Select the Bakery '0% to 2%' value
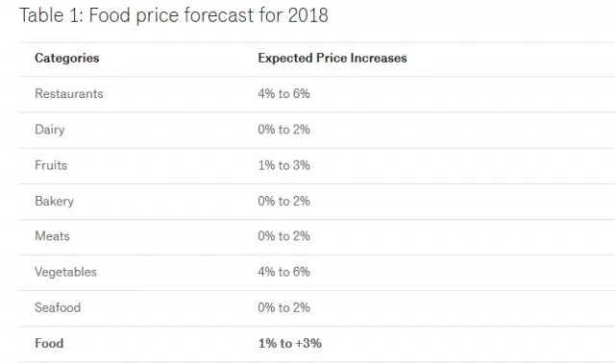The width and height of the screenshot is (615, 364). click(284, 201)
